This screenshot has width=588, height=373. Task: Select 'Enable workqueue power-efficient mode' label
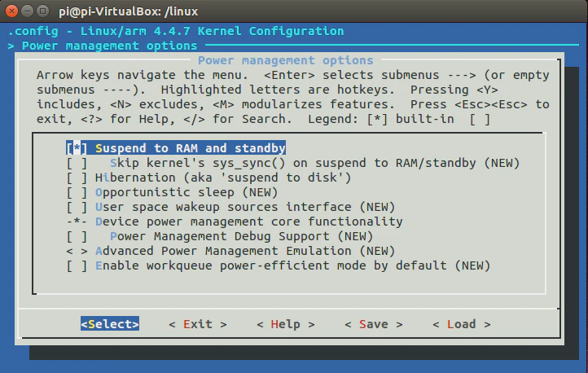pos(293,265)
